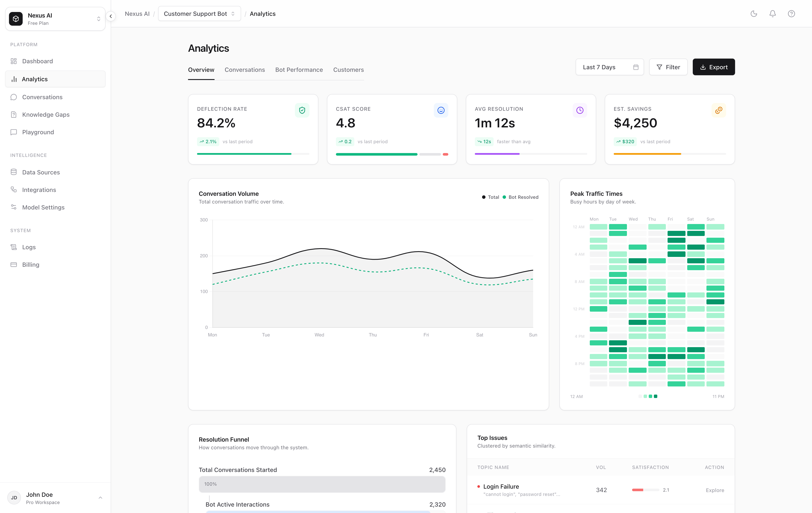The width and height of the screenshot is (812, 513).
Task: Open help via the question mark icon
Action: click(791, 14)
